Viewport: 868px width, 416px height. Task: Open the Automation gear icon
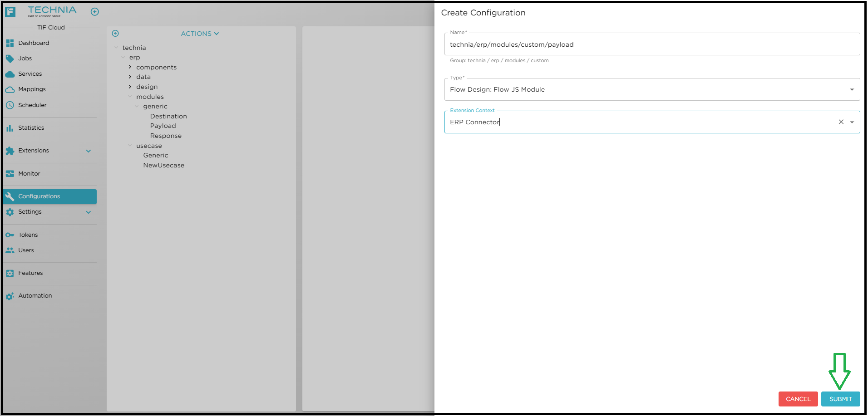click(10, 295)
